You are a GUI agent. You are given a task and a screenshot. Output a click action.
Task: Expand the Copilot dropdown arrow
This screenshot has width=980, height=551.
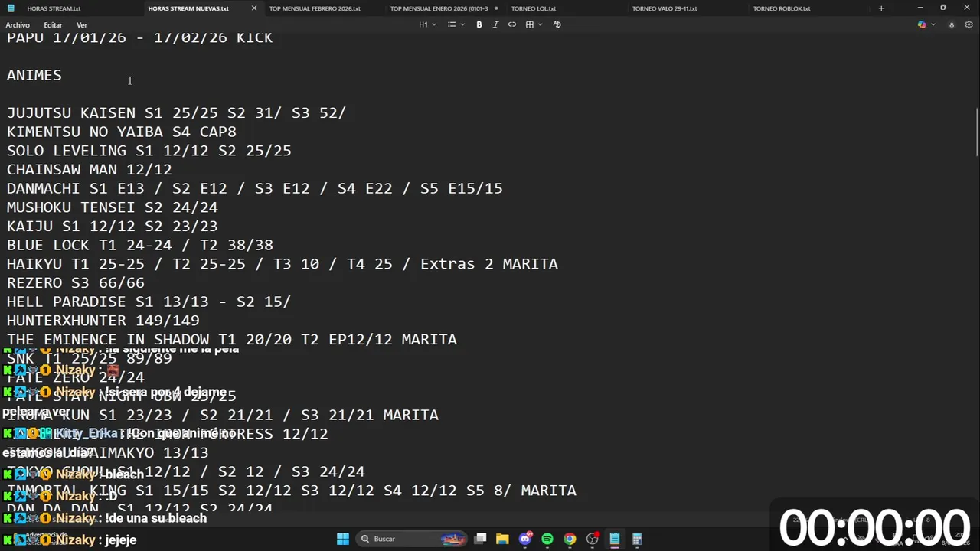coord(933,24)
